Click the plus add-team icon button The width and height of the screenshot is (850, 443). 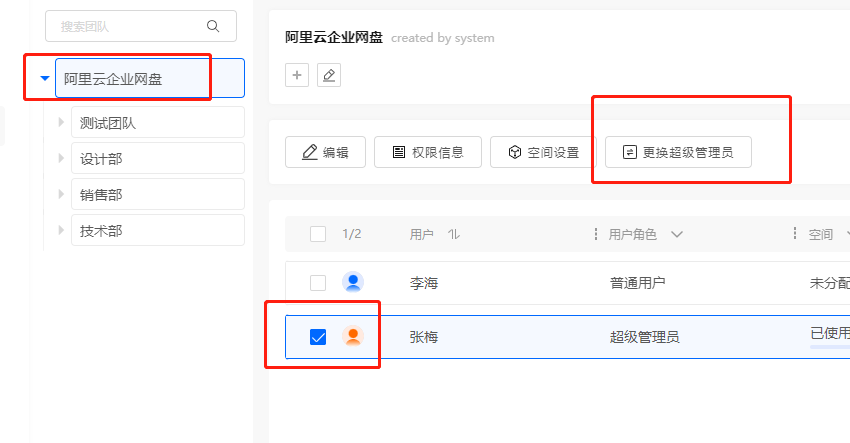pos(297,75)
